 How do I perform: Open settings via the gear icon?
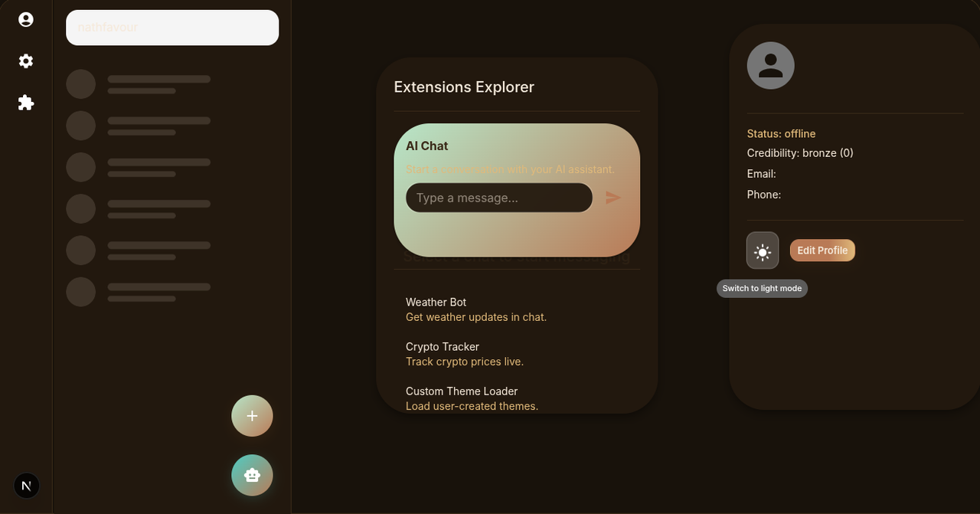[26, 61]
